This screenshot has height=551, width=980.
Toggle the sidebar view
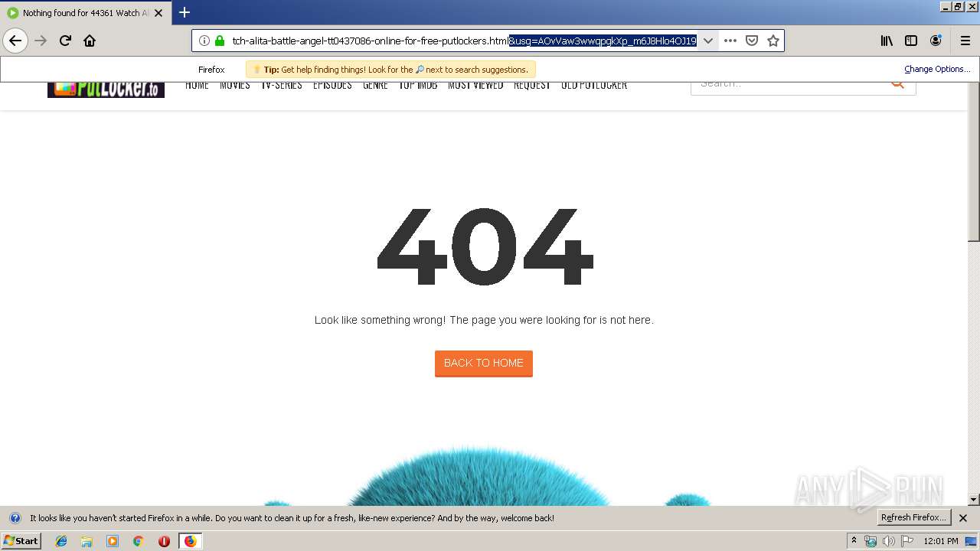point(911,41)
